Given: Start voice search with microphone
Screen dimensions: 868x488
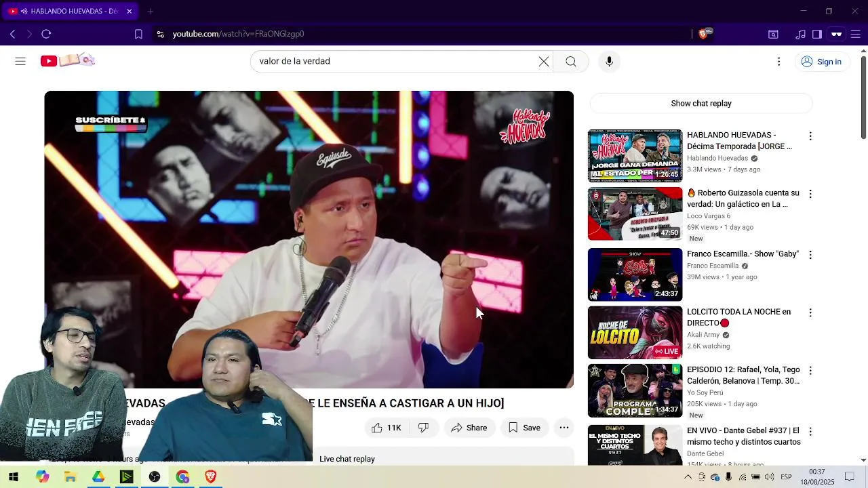Looking at the screenshot, I should [609, 61].
